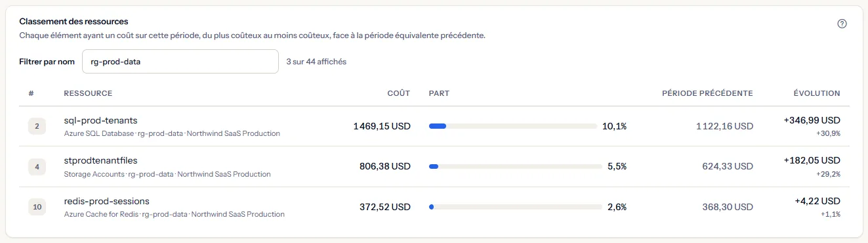Sort by the PART column header
Screen dimensions: 868x243
(x=439, y=93)
